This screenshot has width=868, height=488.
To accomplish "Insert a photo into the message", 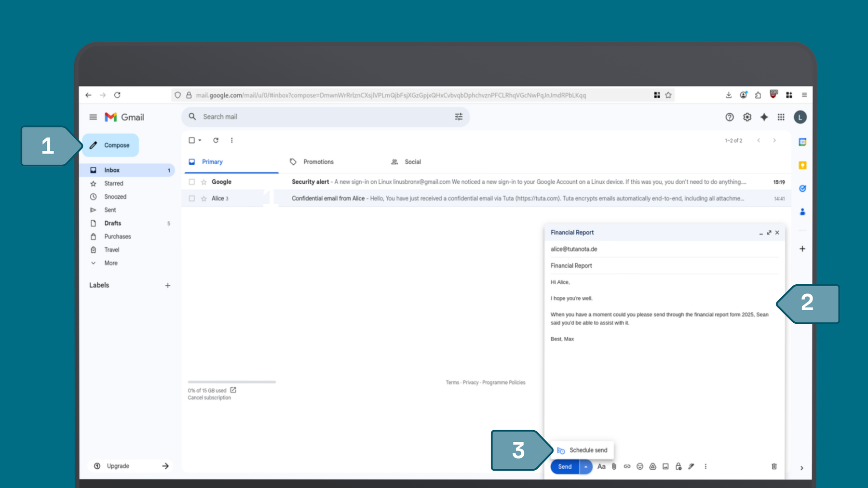I will coord(665,466).
